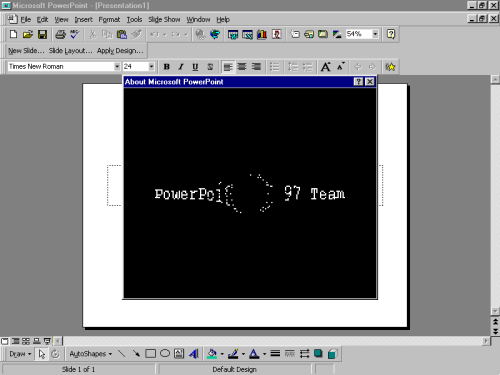
Task: Open the Format menu
Action: 109,20
